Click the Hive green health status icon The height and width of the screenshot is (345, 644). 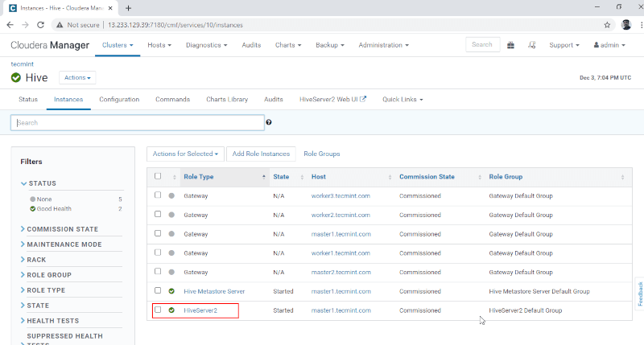[x=16, y=78]
